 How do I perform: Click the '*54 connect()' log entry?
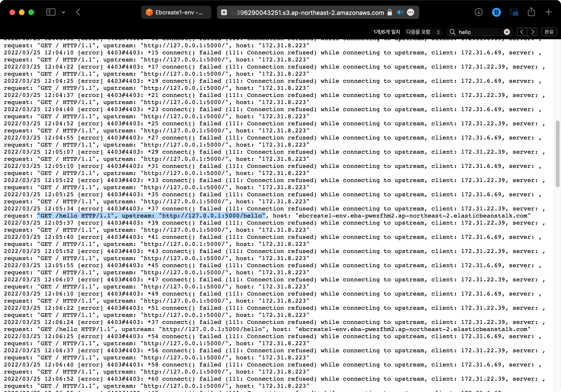click(171, 336)
